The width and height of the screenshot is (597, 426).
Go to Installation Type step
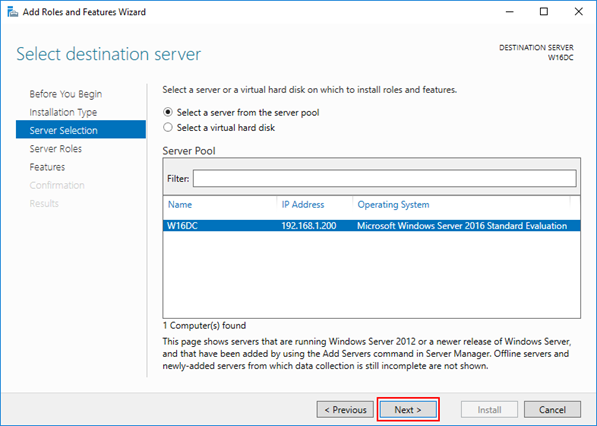63,112
